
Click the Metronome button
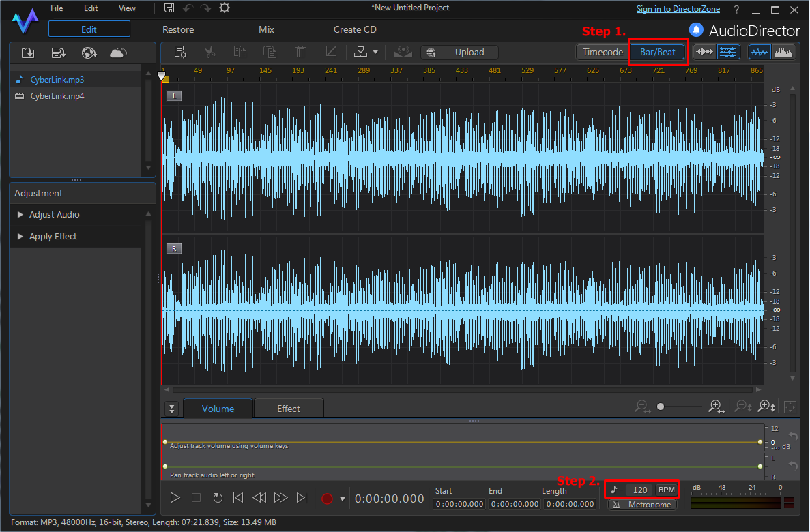643,505
